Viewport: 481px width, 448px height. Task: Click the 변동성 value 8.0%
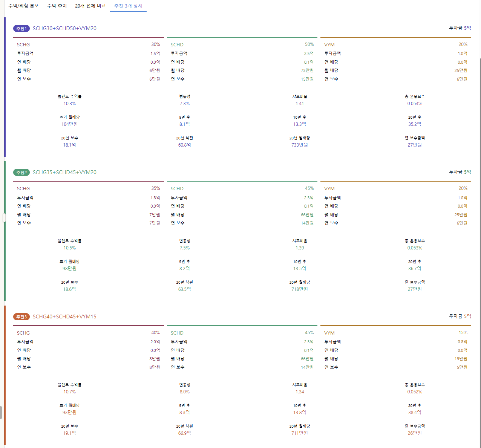point(185,392)
